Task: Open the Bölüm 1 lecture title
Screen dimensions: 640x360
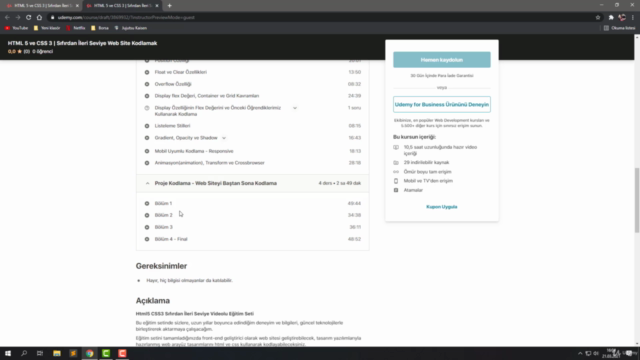Action: (163, 203)
